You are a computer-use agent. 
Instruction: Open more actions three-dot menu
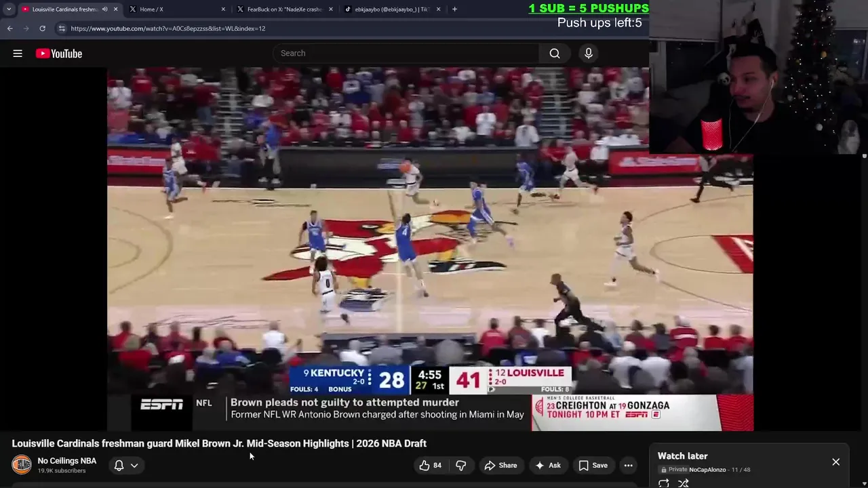pyautogui.click(x=629, y=466)
